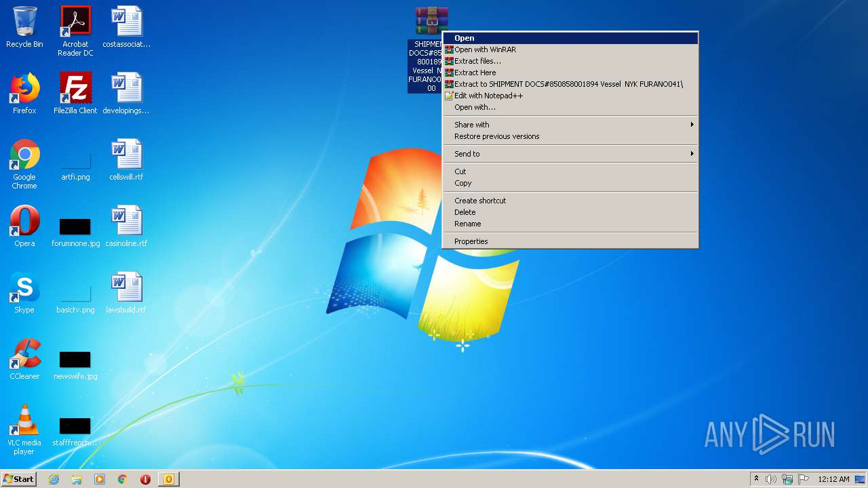Open the 12:12 AM clock
The image size is (868, 488).
833,479
